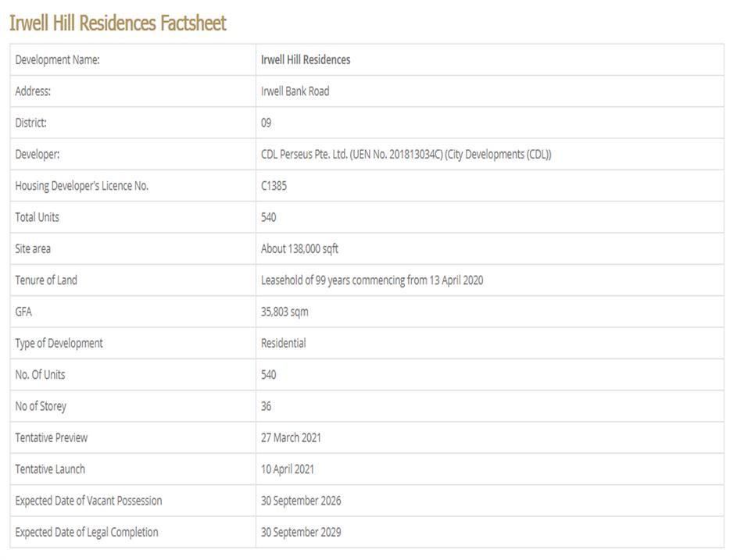Click the 30 September 2026 possession date
Viewport: 737px width, 560px height.
[301, 501]
